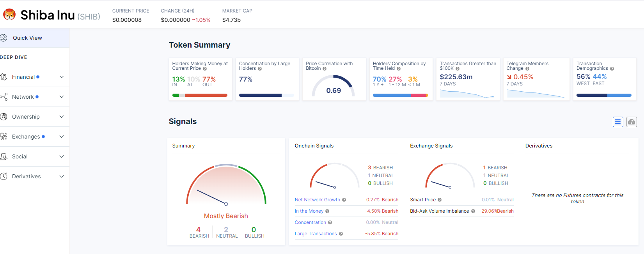Viewport: 644px width, 254px height.
Task: Click help icon beside Large Transactions
Action: pos(341,234)
